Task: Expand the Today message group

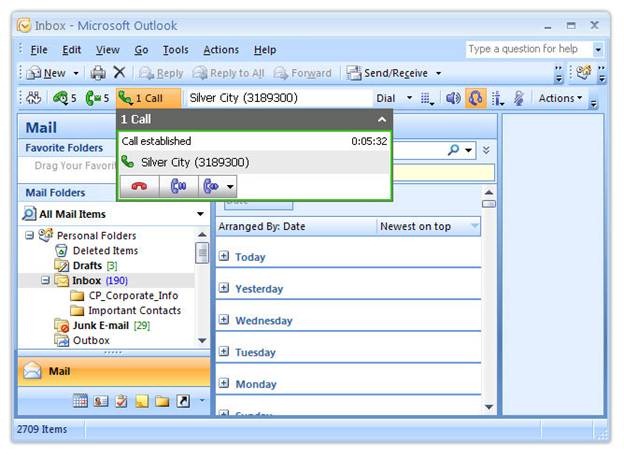Action: 224,256
